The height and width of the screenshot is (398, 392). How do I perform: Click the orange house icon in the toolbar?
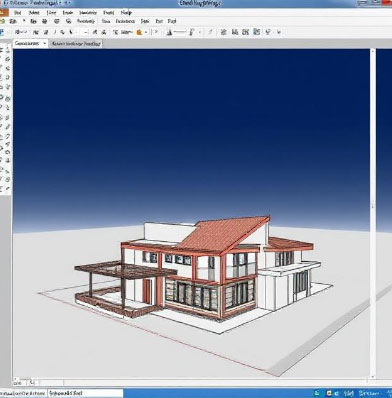click(x=139, y=32)
